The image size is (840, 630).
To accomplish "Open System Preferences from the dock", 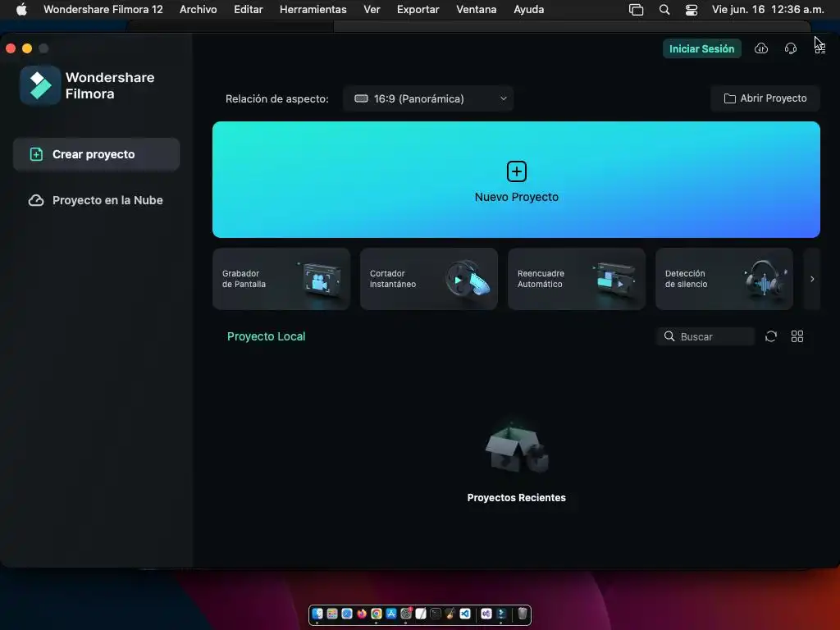I will click(406, 614).
